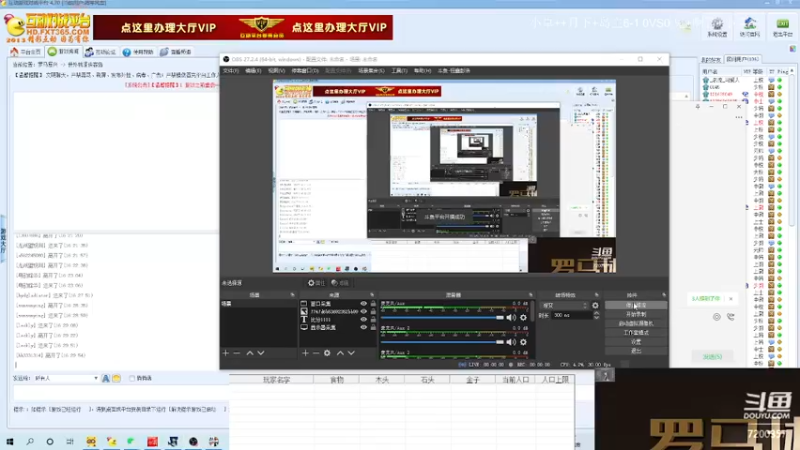
Task: Remove selected scene with Scenes minus icon
Action: coord(237,353)
